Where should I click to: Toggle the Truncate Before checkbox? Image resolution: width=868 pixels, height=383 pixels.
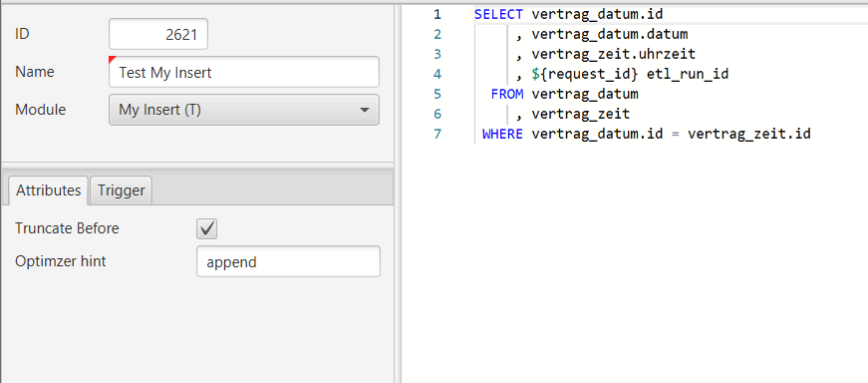click(207, 228)
